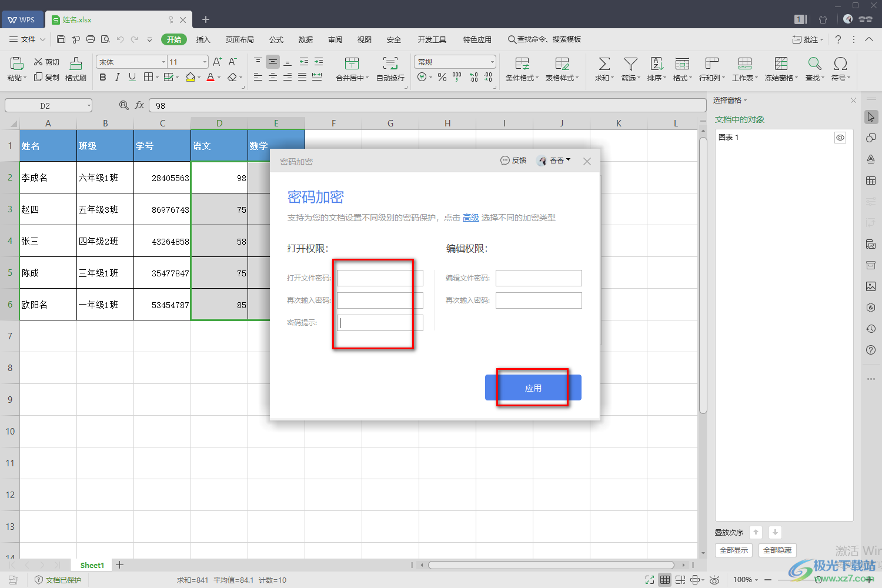Screen dimensions: 882x588
Task: Click the Rows and Columns (行和列) icon
Action: (711, 64)
